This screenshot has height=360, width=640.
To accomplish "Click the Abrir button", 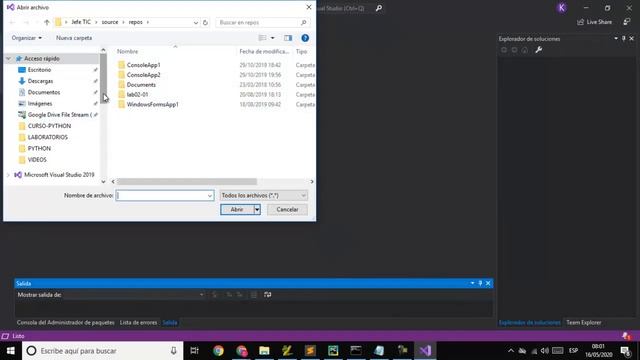I will [x=237, y=209].
